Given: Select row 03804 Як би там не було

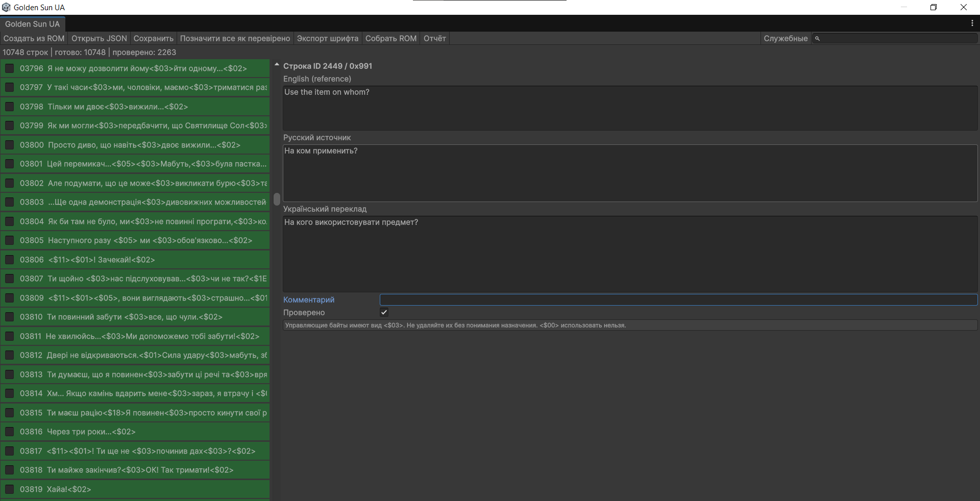Looking at the screenshot, I should point(135,221).
